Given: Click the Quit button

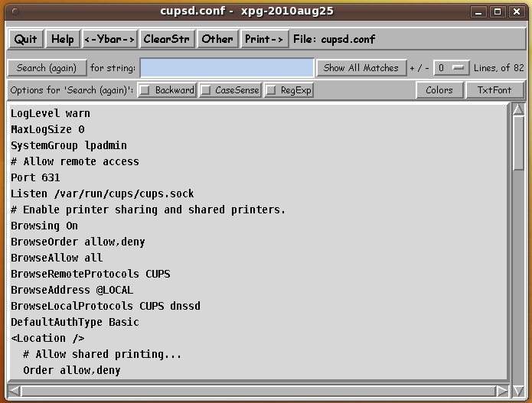Looking at the screenshot, I should (25, 39).
